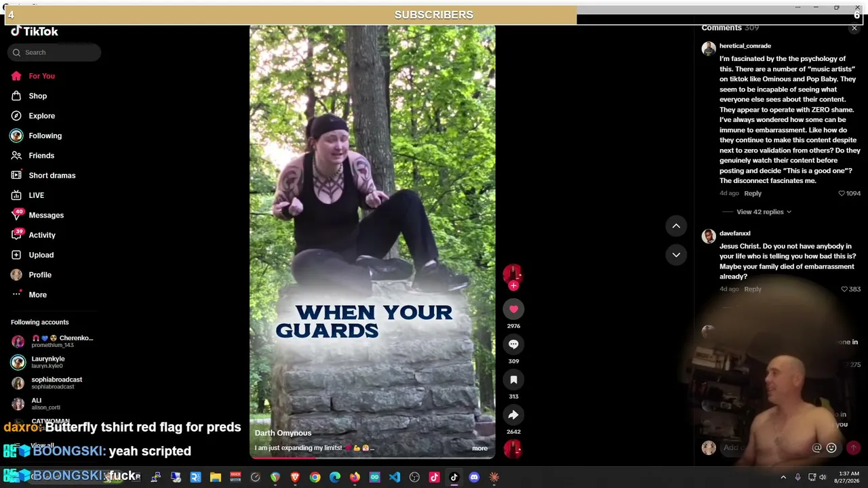Click davefanxxl's avatar

(709, 237)
